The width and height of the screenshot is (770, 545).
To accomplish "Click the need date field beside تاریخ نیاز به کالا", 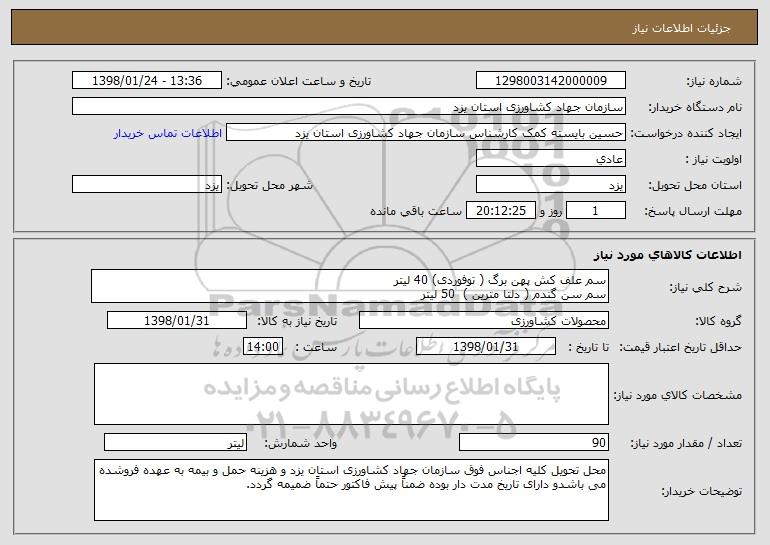I will (x=177, y=321).
